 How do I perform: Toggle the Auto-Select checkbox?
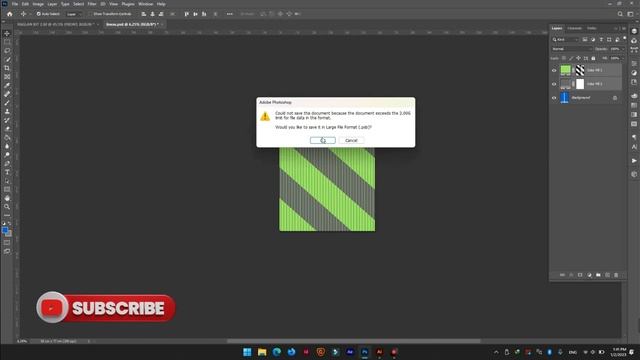click(x=38, y=14)
